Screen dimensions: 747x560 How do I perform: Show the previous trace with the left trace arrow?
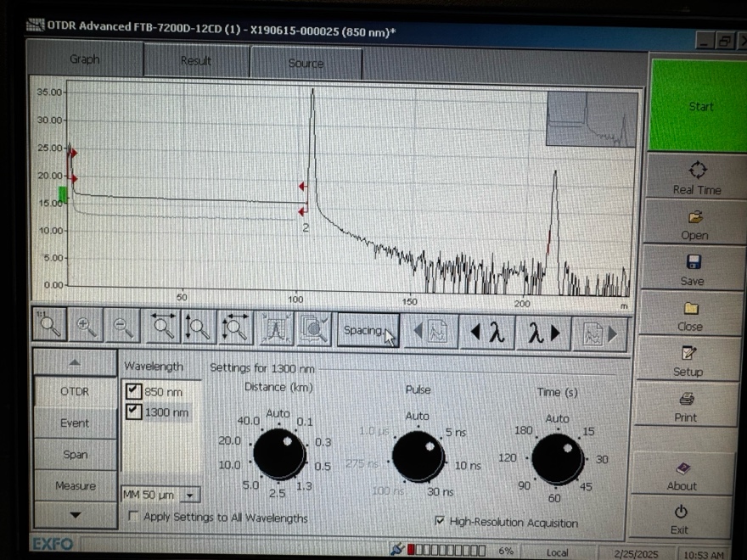pyautogui.click(x=431, y=331)
